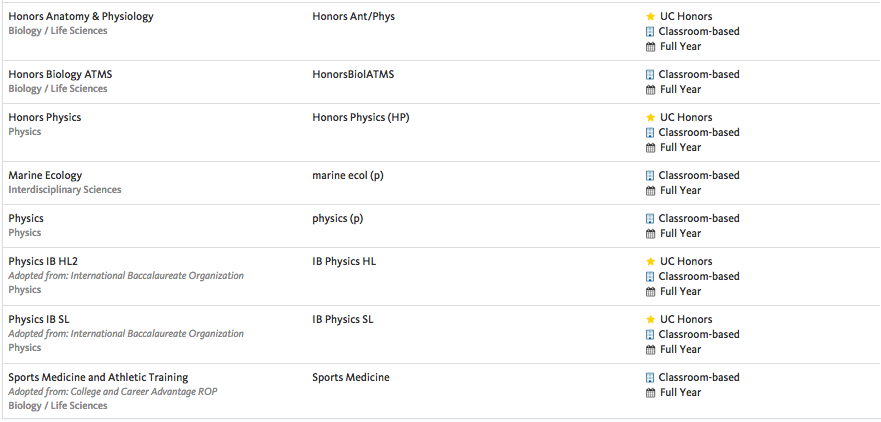881x422 pixels.
Task: Click the 'IB Physics HL' transcript abbreviation
Action: click(x=344, y=262)
